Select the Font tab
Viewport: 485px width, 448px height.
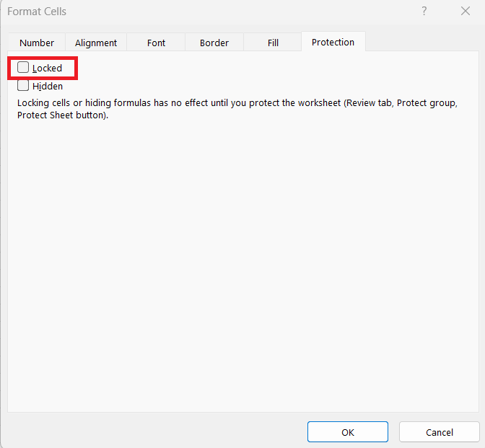[x=156, y=43]
